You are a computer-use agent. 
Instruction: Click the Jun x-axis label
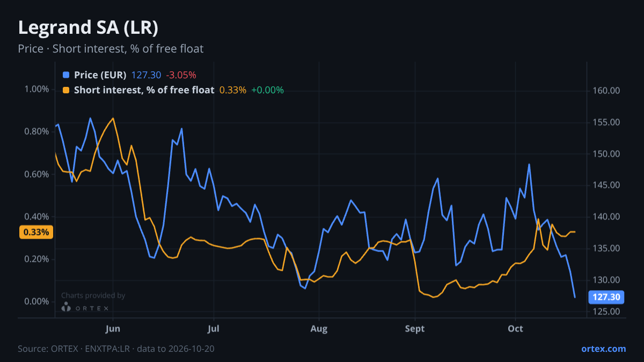pos(113,328)
